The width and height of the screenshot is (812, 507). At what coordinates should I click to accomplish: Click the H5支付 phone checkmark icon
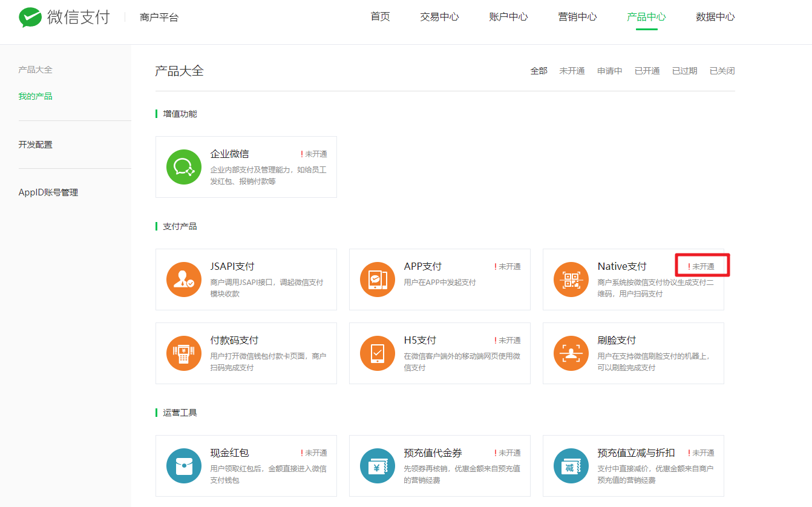tap(378, 353)
